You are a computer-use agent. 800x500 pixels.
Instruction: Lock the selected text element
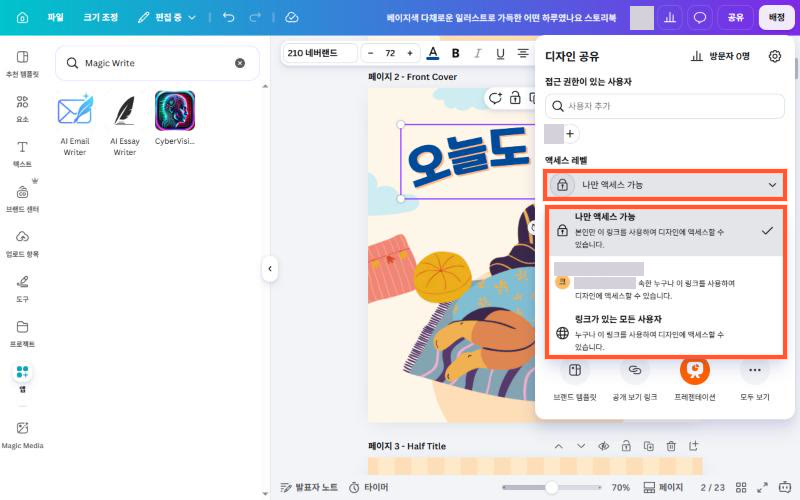pyautogui.click(x=515, y=98)
